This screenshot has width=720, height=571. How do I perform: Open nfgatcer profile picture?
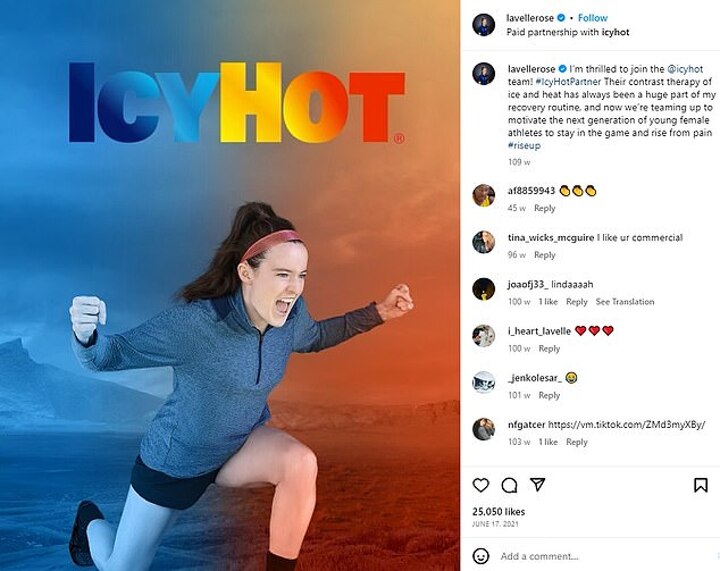point(484,429)
